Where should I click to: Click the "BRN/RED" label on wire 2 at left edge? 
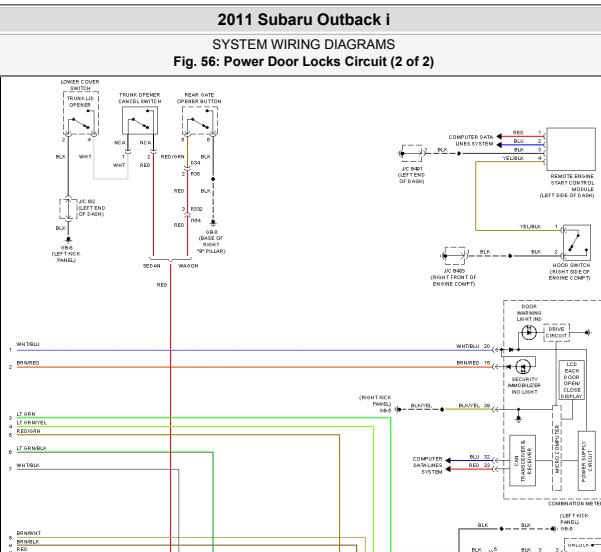click(28, 363)
